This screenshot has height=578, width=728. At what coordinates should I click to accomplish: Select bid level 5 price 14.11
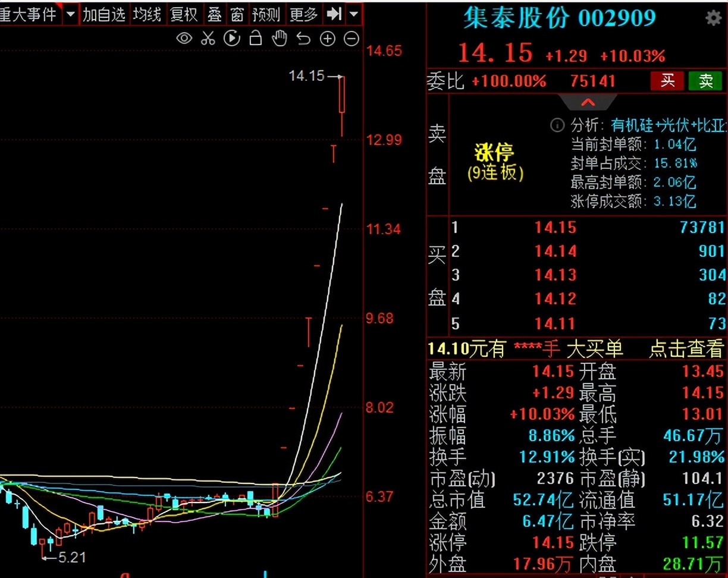tap(555, 323)
